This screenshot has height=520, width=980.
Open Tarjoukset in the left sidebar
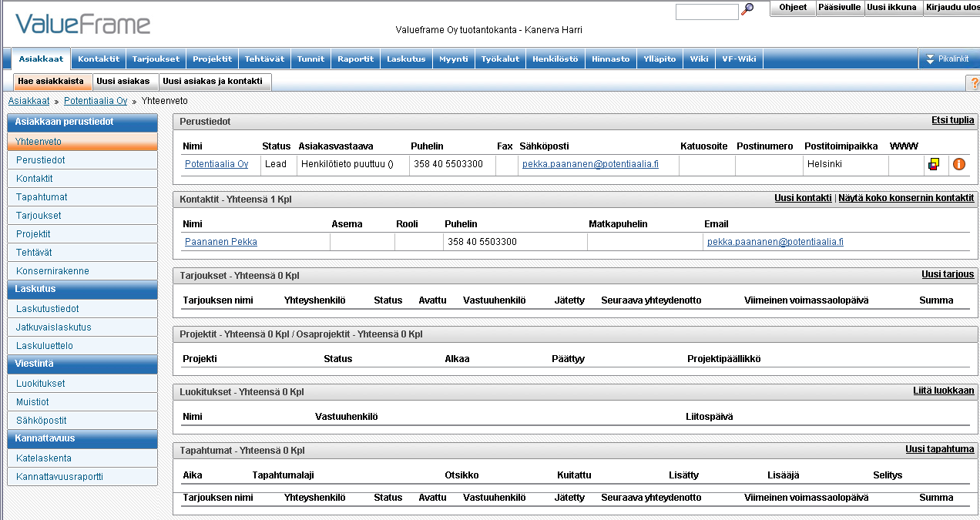pyautogui.click(x=82, y=216)
